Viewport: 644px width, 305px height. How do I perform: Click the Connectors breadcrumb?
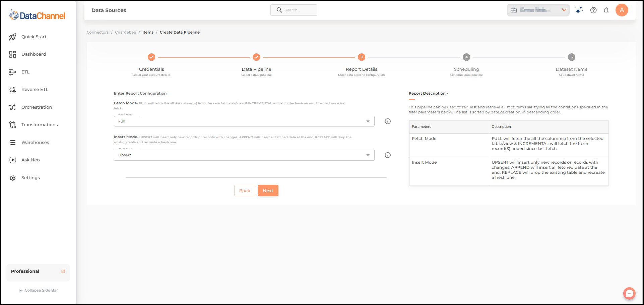pyautogui.click(x=98, y=32)
